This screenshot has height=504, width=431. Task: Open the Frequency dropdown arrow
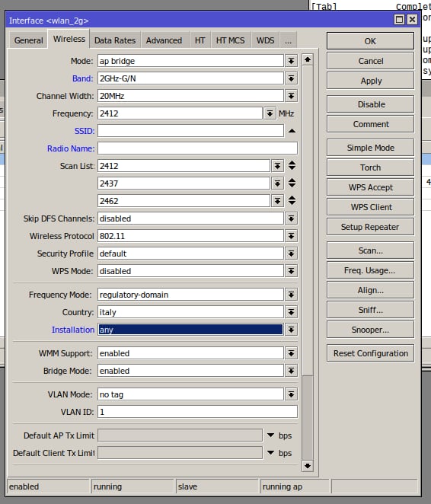pyautogui.click(x=270, y=113)
